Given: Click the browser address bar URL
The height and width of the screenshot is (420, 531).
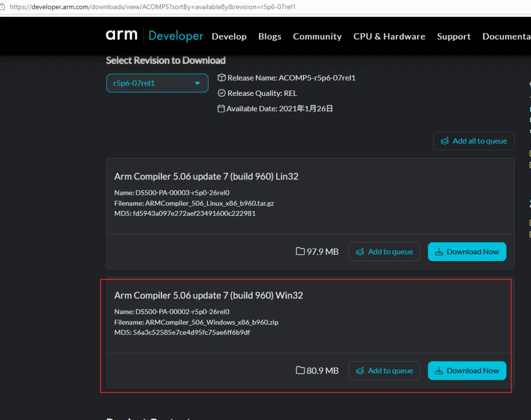Looking at the screenshot, I should tap(152, 7).
